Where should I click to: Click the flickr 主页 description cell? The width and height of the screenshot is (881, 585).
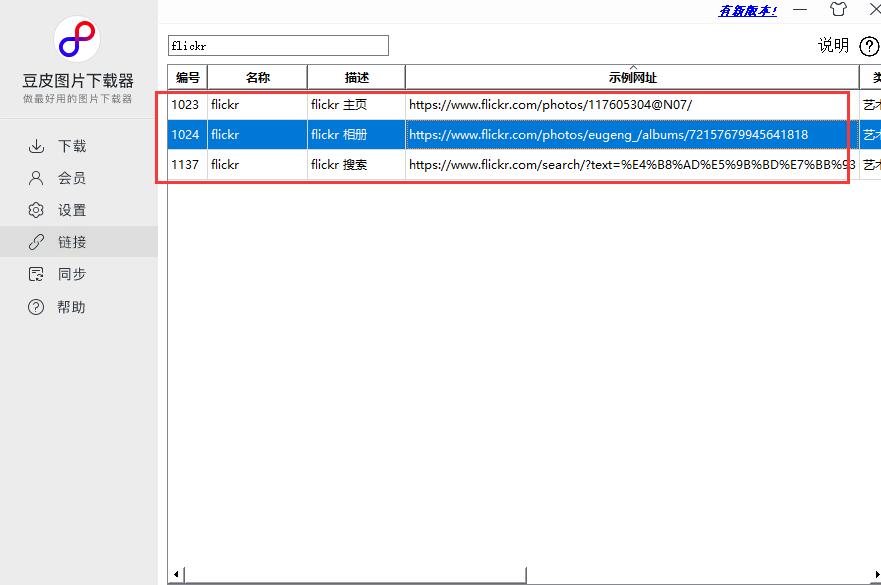[x=356, y=105]
